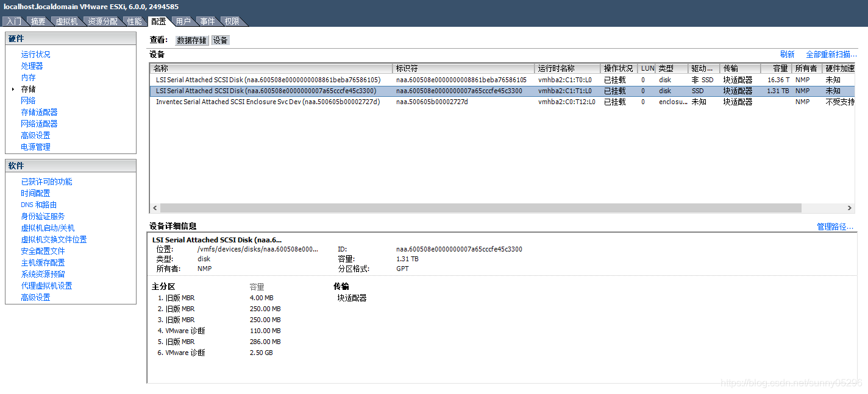The width and height of the screenshot is (868, 394).
Task: Sort by LUN column header
Action: (x=647, y=68)
